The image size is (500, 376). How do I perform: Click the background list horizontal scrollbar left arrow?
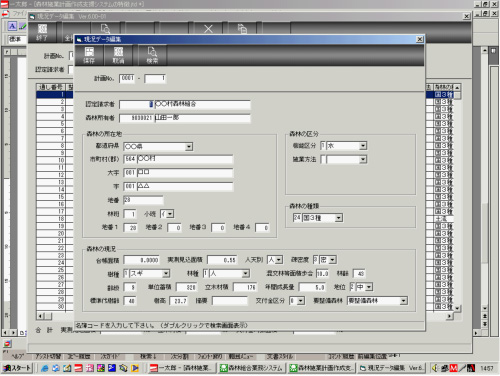40,316
